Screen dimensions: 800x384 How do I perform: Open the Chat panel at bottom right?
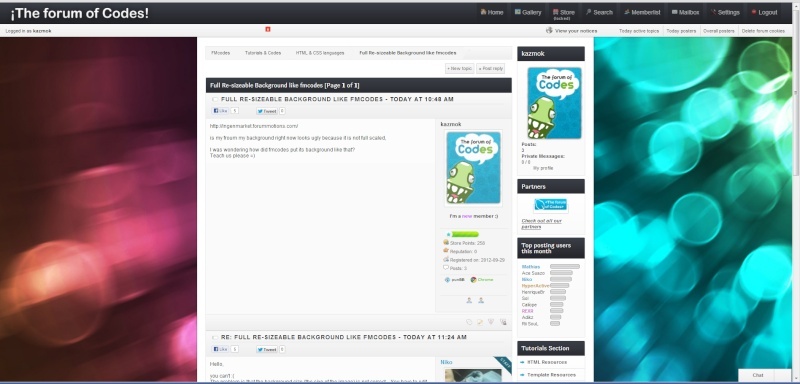tap(758, 375)
